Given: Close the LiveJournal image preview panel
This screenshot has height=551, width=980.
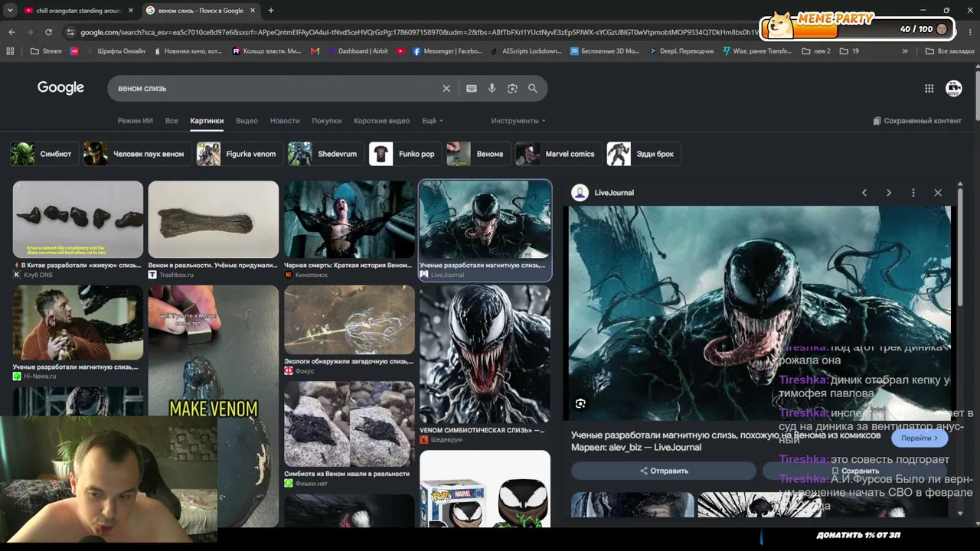Looking at the screenshot, I should click(x=938, y=193).
